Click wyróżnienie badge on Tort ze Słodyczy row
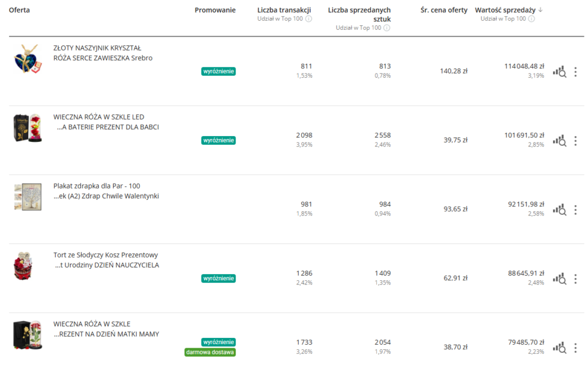Image resolution: width=588 pixels, height=370 pixels. point(218,279)
